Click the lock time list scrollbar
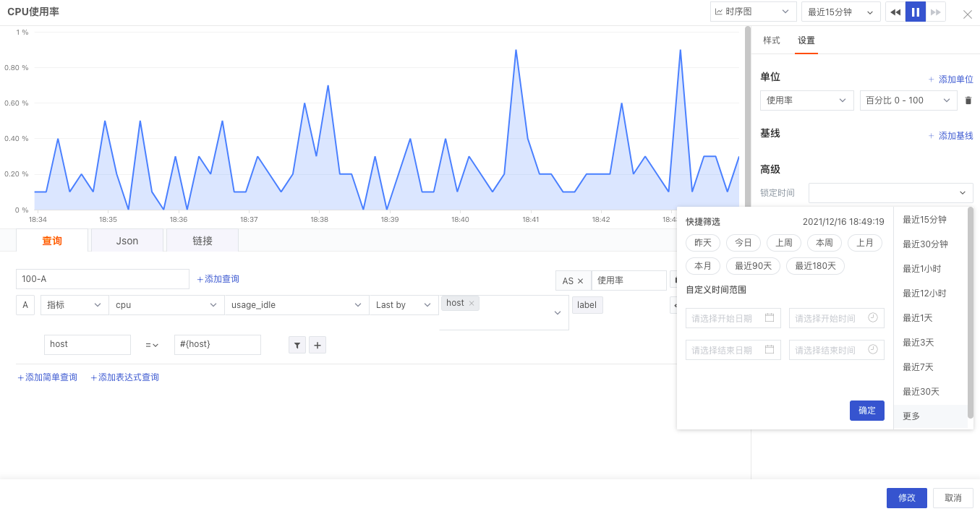 click(971, 313)
